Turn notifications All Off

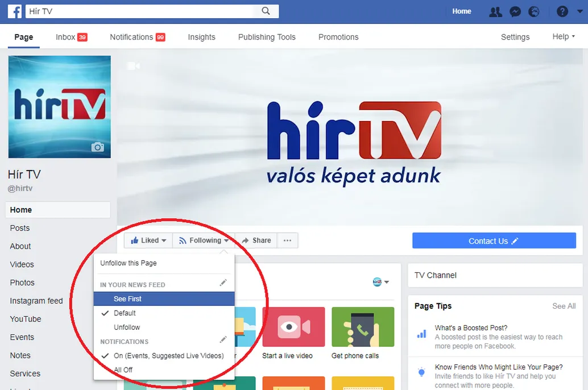point(123,370)
